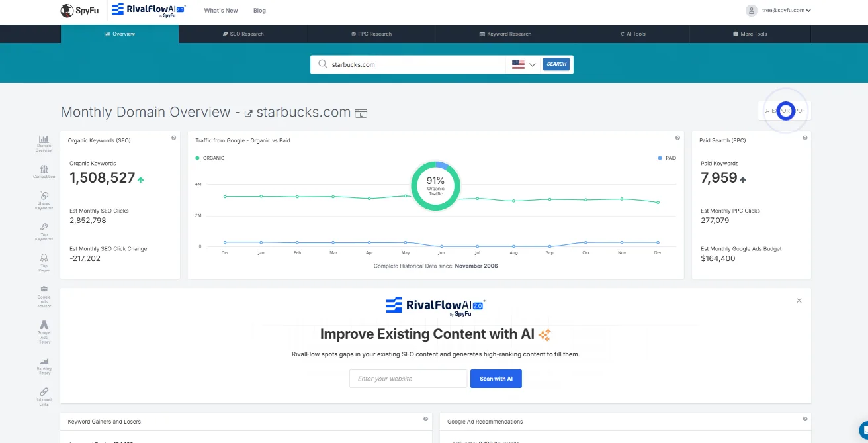Screen dimensions: 868x443
Task: Open Google Ads History in the sidebar
Action: [x=44, y=332]
